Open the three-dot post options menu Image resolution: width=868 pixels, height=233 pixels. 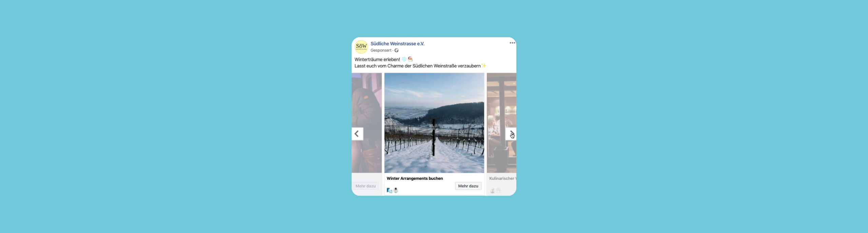(x=512, y=43)
